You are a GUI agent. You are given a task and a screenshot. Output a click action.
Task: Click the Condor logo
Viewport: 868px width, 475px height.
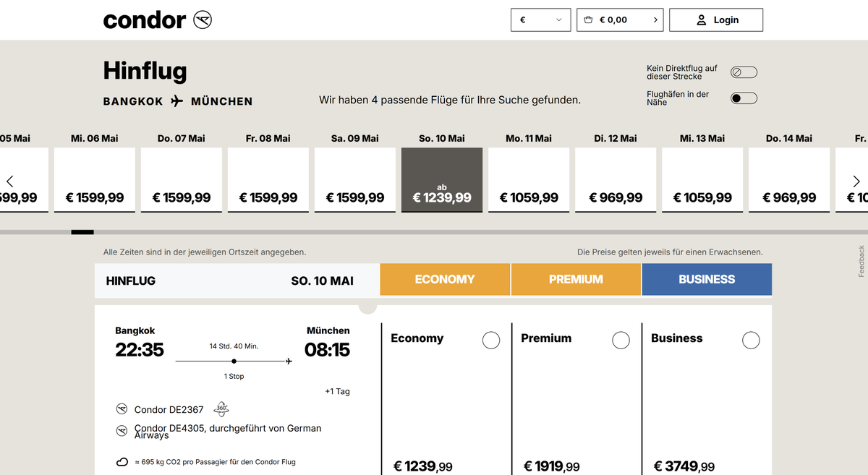point(158,20)
